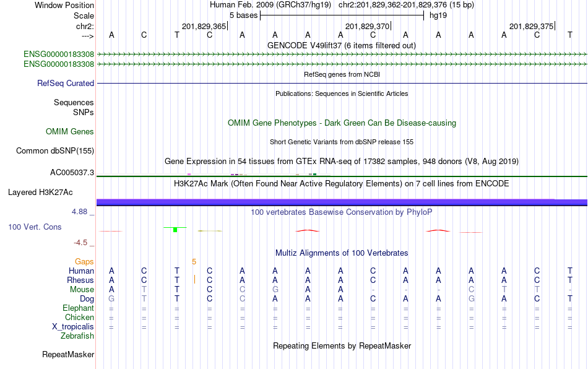Screen dimensions: 588x369
Task: Click the 201,829,375 ruler position
Action: pyautogui.click(x=532, y=26)
